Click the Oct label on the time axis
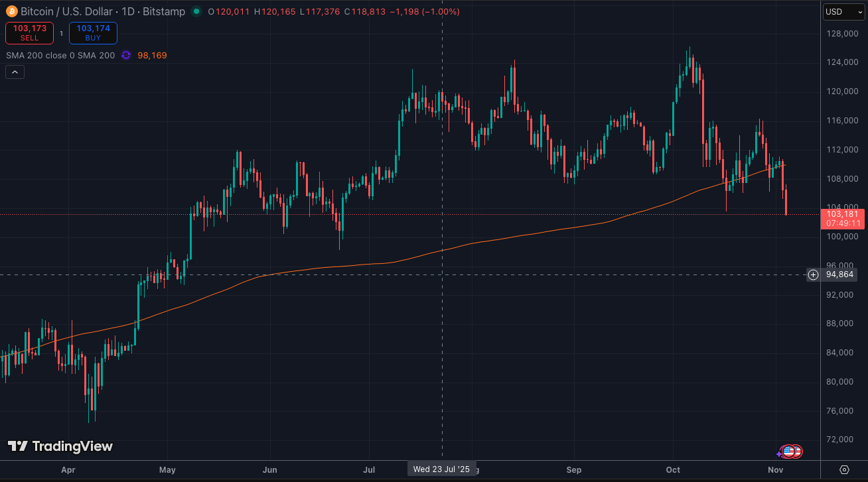 [673, 470]
